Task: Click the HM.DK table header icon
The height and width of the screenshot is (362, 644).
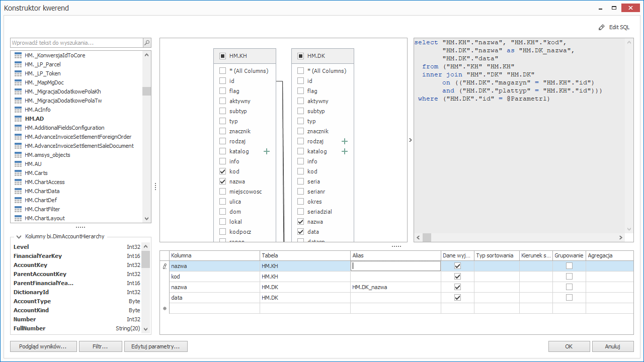Action: (x=300, y=56)
